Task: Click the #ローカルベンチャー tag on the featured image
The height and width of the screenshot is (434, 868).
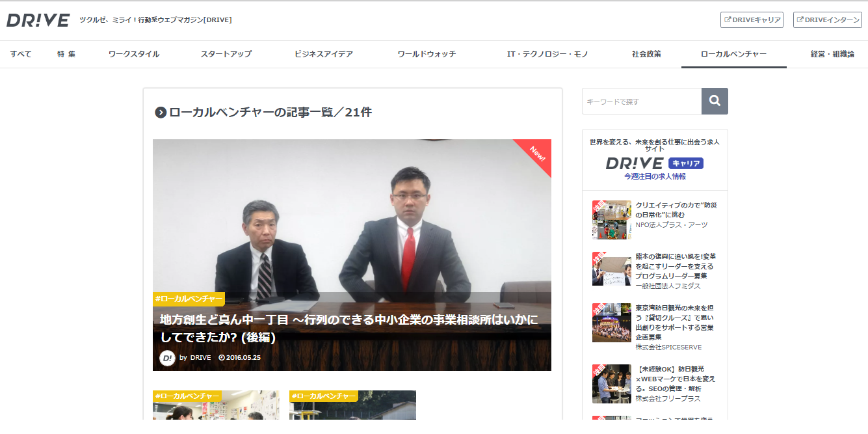Action: 189,299
